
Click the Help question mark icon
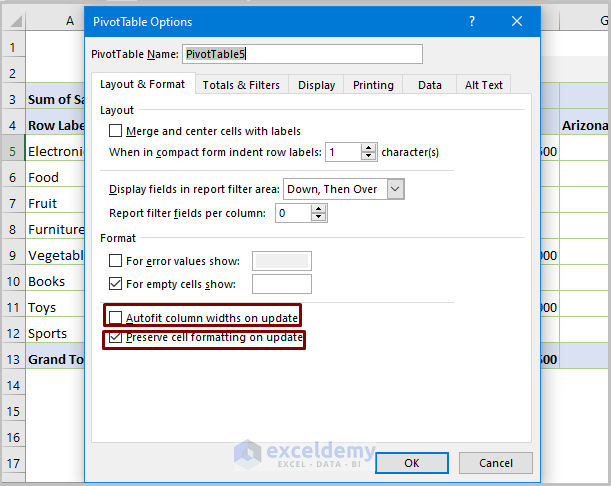point(472,21)
